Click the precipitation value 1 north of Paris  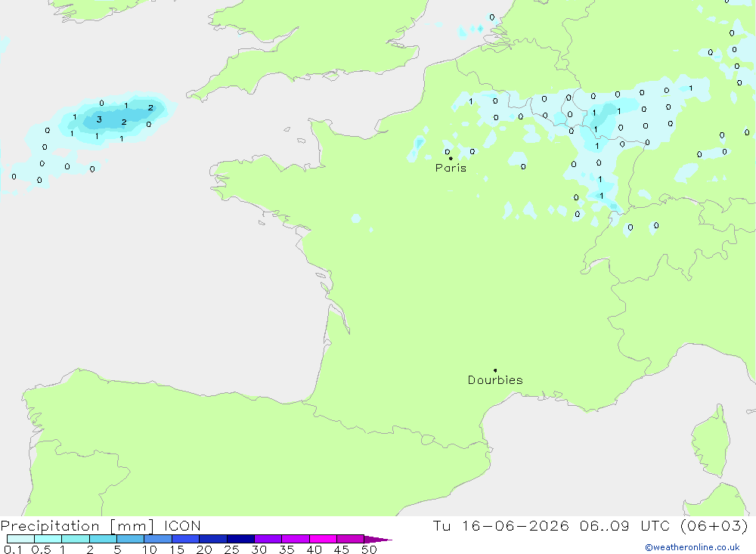[470, 101]
